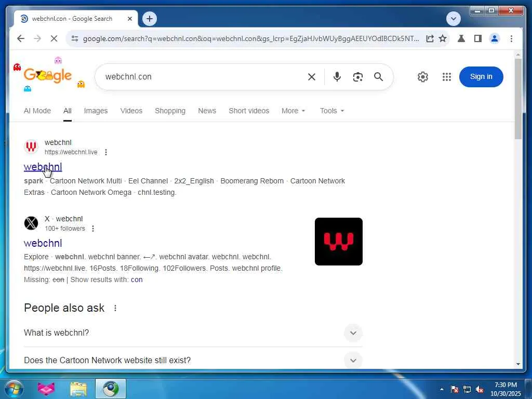
Task: Open the taskbar clock and date
Action: pyautogui.click(x=506, y=389)
